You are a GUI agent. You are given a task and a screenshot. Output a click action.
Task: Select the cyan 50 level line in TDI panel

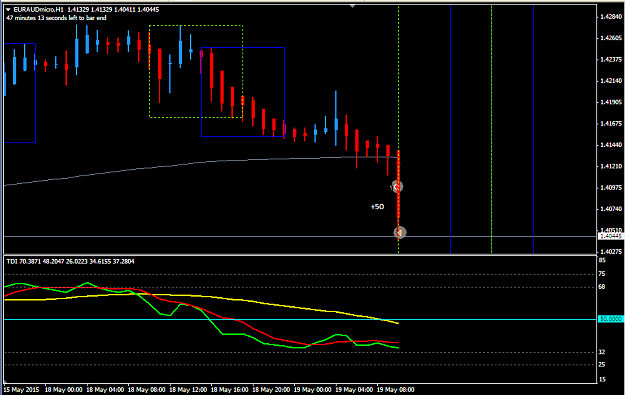coord(301,319)
